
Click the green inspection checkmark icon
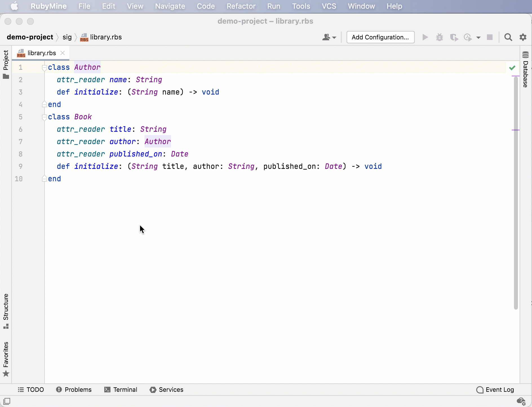click(x=512, y=68)
